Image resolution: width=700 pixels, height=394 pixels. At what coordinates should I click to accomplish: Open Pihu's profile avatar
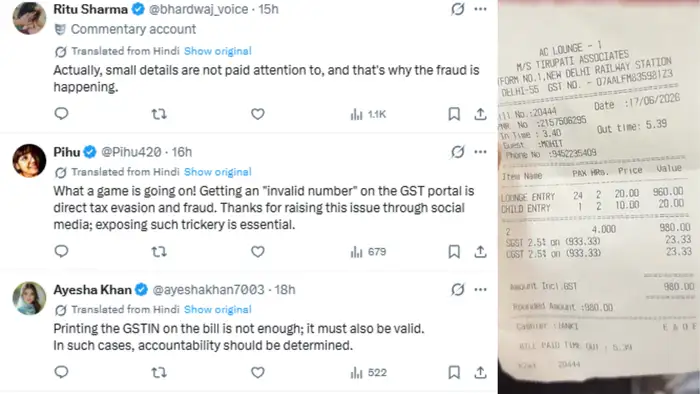[x=29, y=161]
